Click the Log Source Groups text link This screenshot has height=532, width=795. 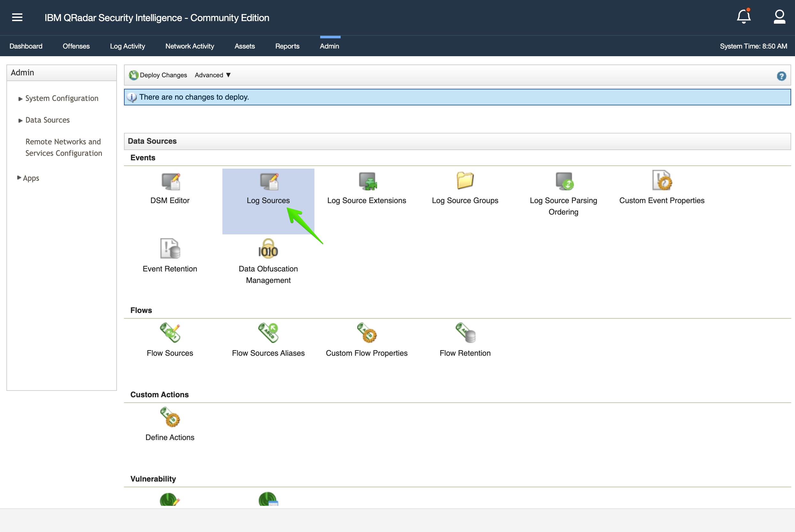[x=465, y=201]
